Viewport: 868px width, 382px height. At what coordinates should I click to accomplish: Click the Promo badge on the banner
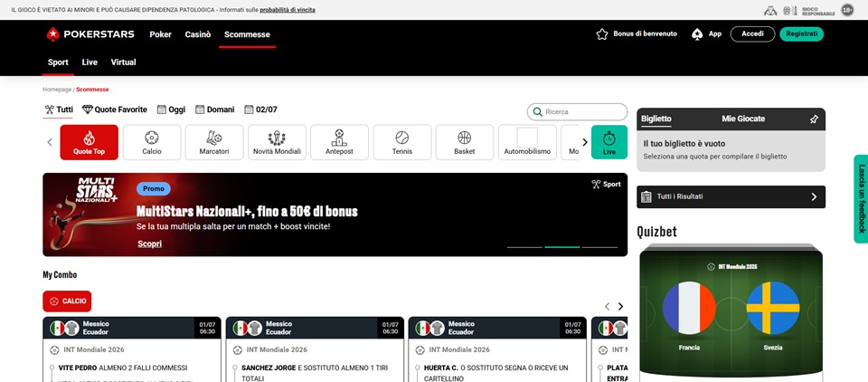point(154,188)
